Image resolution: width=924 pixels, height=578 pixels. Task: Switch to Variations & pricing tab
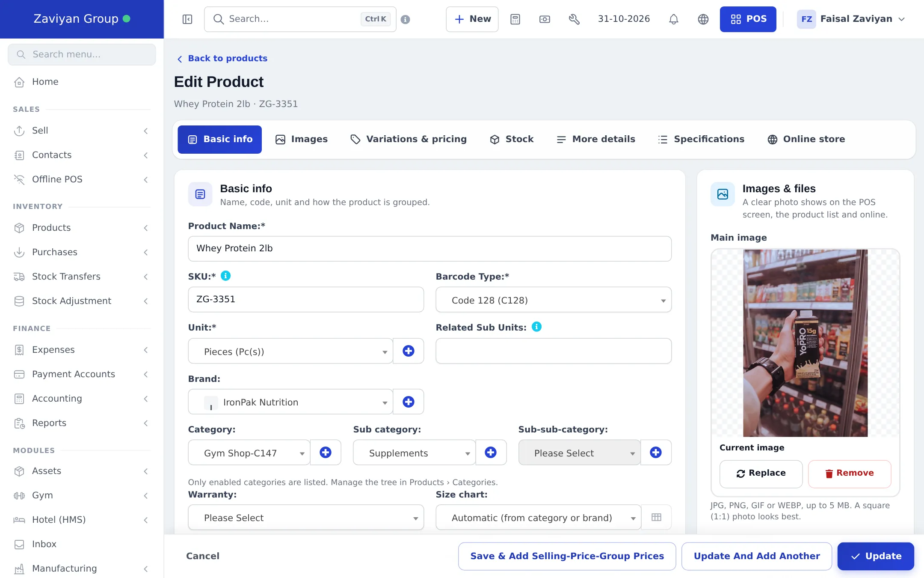tap(409, 140)
